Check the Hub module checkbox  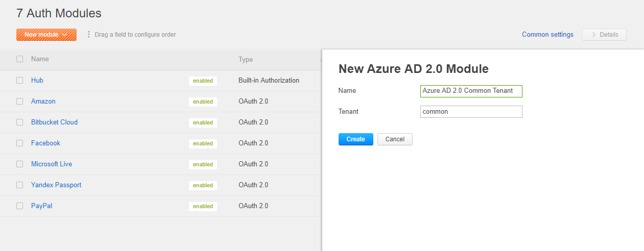[x=20, y=81]
